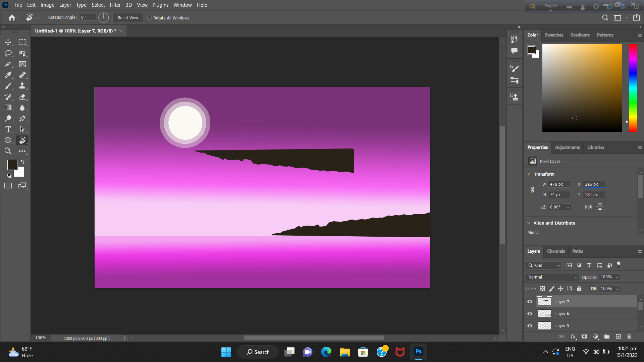This screenshot has width=644, height=362.
Task: Hide Layer 6 visibility
Action: [x=530, y=313]
